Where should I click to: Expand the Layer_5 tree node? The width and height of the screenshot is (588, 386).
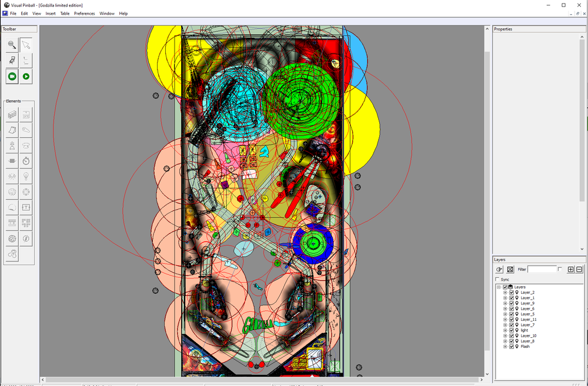point(505,314)
